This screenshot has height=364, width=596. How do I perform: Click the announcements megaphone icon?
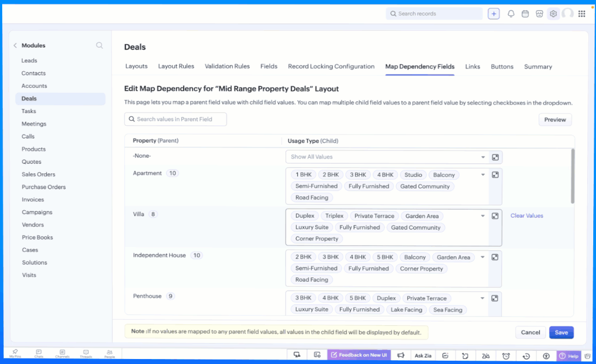tap(401, 356)
